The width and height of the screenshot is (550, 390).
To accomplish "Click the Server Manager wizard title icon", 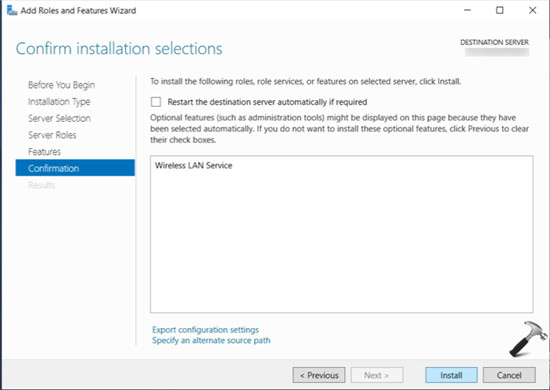I will click(12, 11).
